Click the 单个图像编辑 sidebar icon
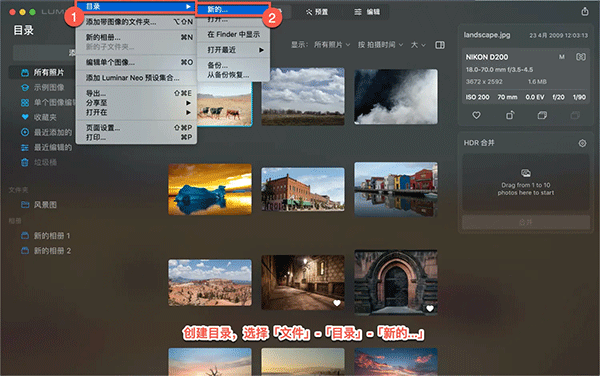 (x=25, y=103)
